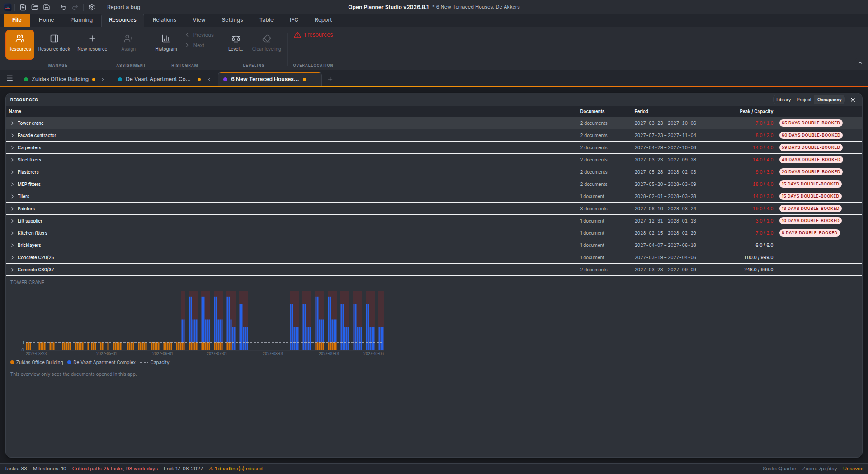This screenshot has width=868, height=474.
Task: Go to Next histogram resource
Action: pos(195,45)
